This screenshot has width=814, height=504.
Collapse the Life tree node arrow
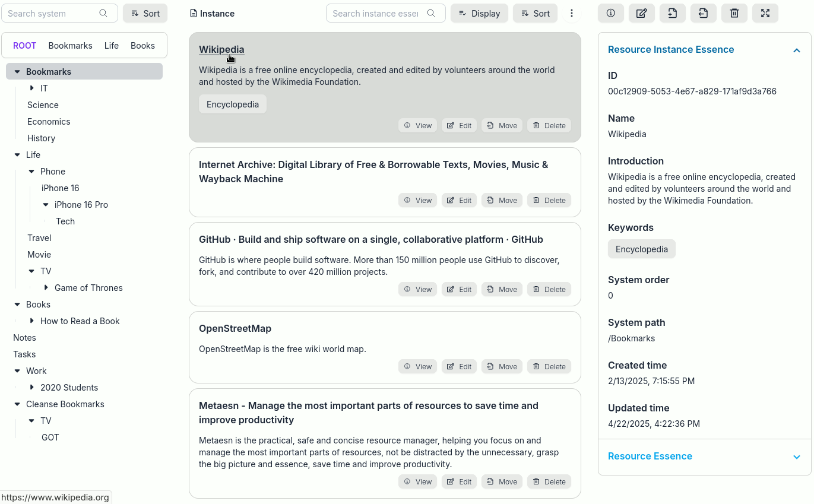click(x=17, y=154)
